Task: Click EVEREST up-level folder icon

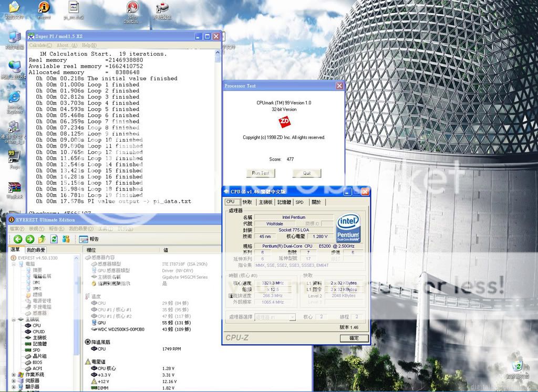Action: [x=42, y=239]
